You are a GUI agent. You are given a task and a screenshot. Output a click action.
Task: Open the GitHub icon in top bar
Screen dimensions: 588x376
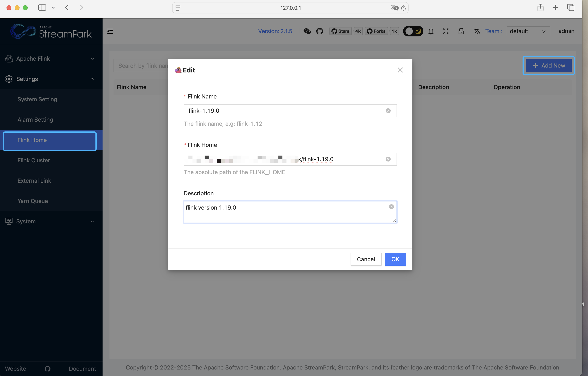319,31
